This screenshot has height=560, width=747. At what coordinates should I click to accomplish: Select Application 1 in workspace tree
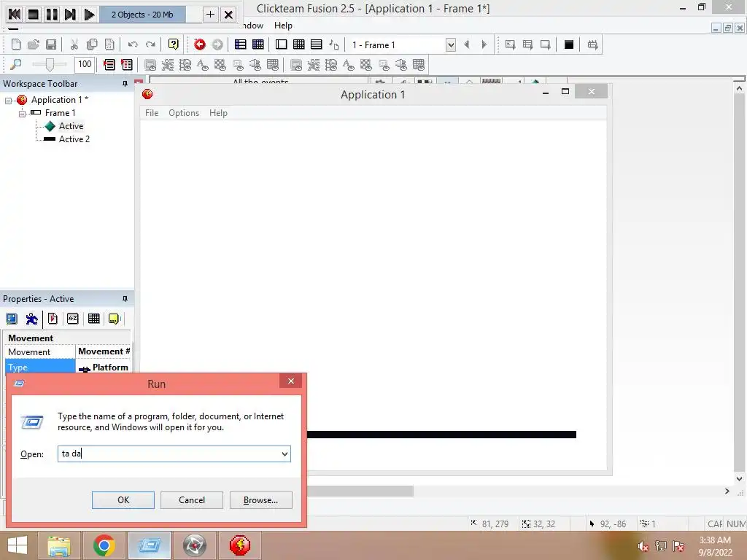(x=60, y=99)
